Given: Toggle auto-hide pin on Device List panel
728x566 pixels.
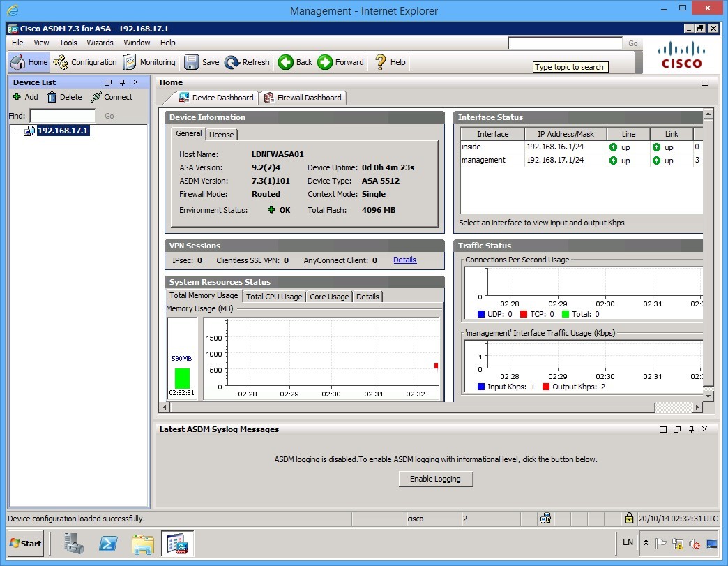Looking at the screenshot, I should 123,82.
